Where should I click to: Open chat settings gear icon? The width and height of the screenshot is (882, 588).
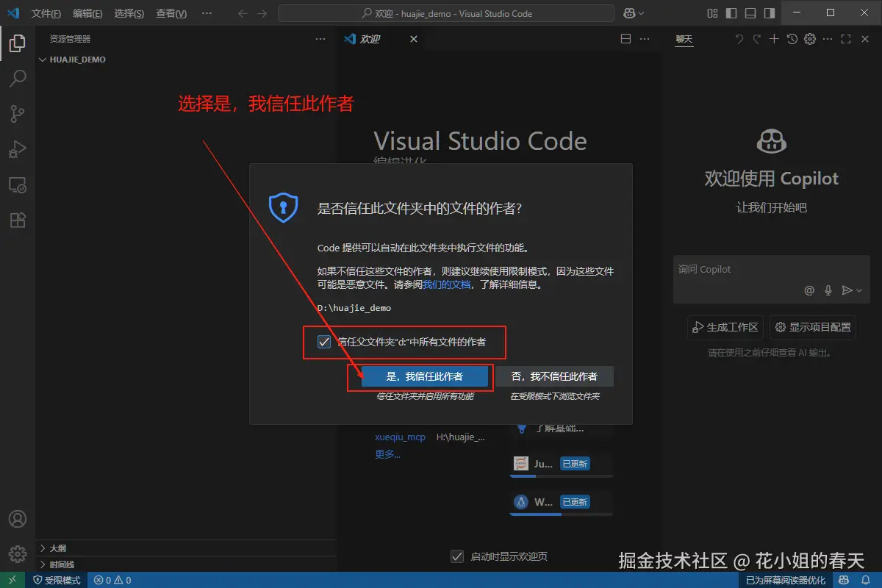(x=810, y=39)
